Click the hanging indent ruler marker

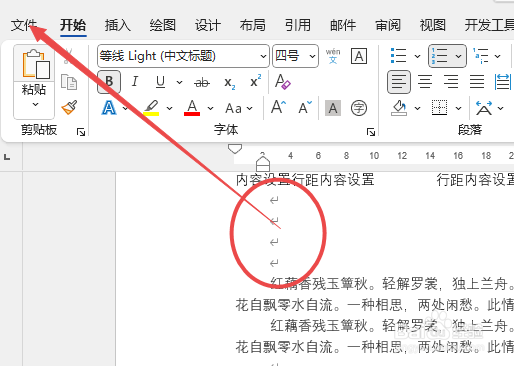263,162
